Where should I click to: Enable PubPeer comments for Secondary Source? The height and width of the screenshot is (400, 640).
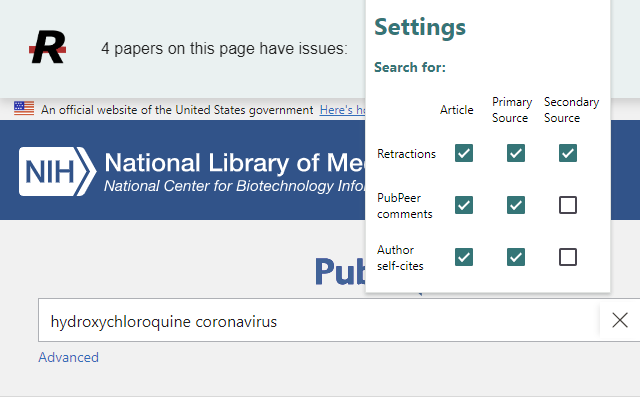(x=568, y=205)
